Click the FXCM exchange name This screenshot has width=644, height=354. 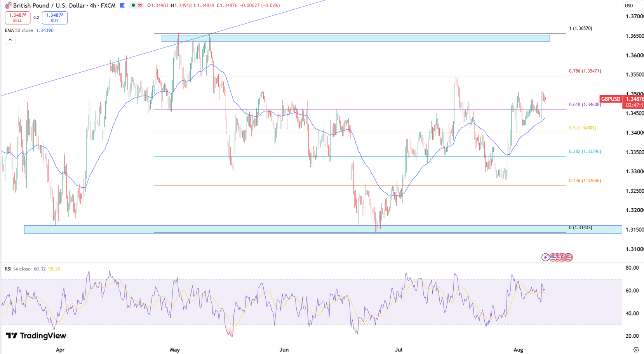[108, 5]
